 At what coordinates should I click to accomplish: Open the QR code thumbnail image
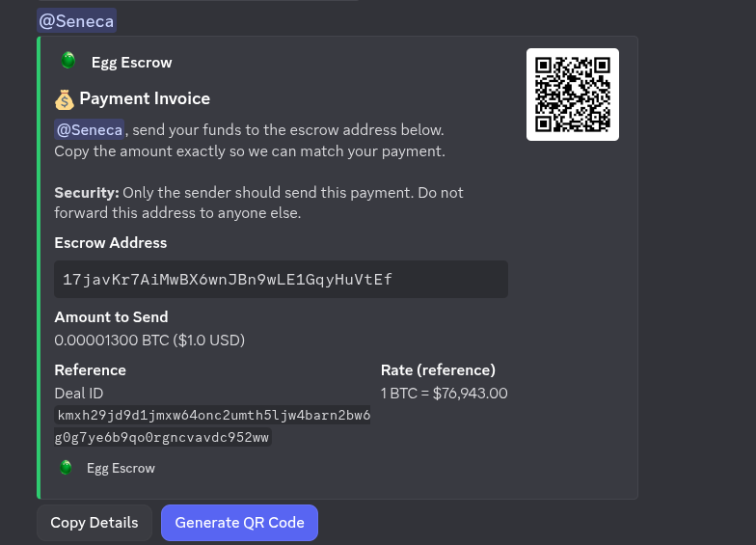coord(573,94)
